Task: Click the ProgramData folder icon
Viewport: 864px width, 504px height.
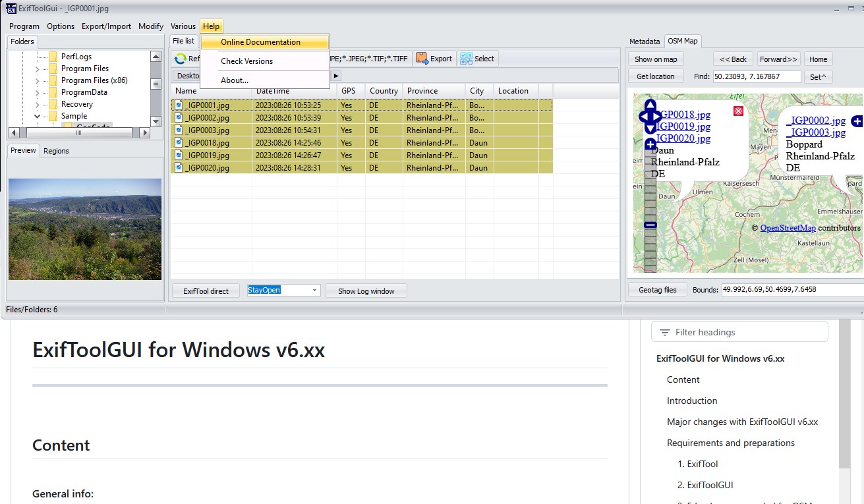Action: click(53, 92)
